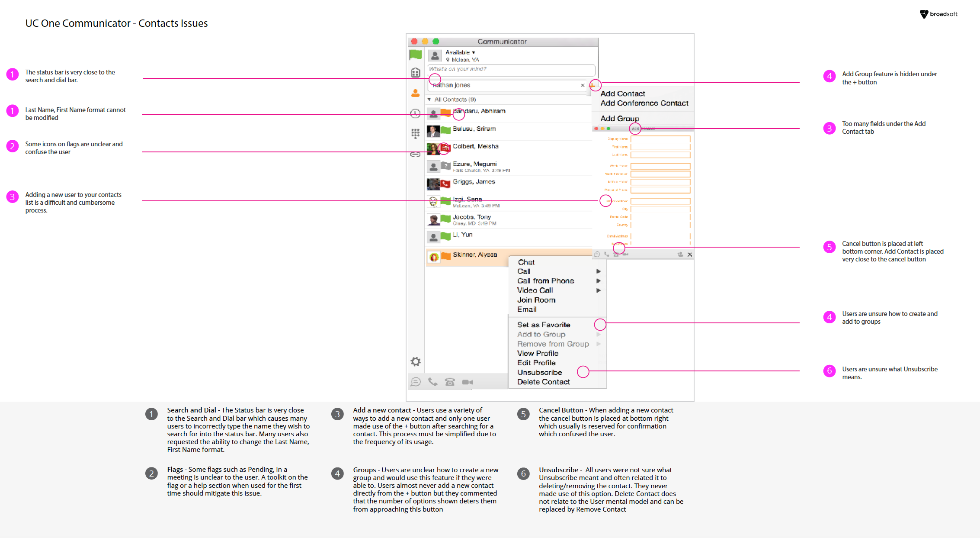Select Chat in the context menu

point(526,262)
